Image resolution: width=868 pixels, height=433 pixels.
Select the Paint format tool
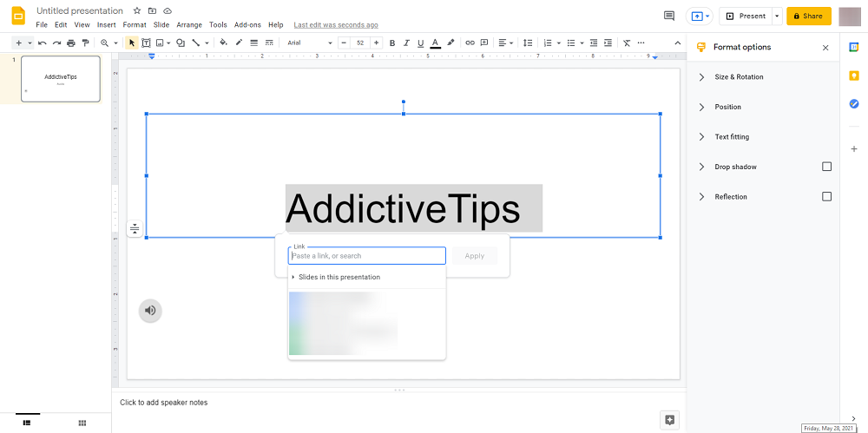pyautogui.click(x=85, y=43)
